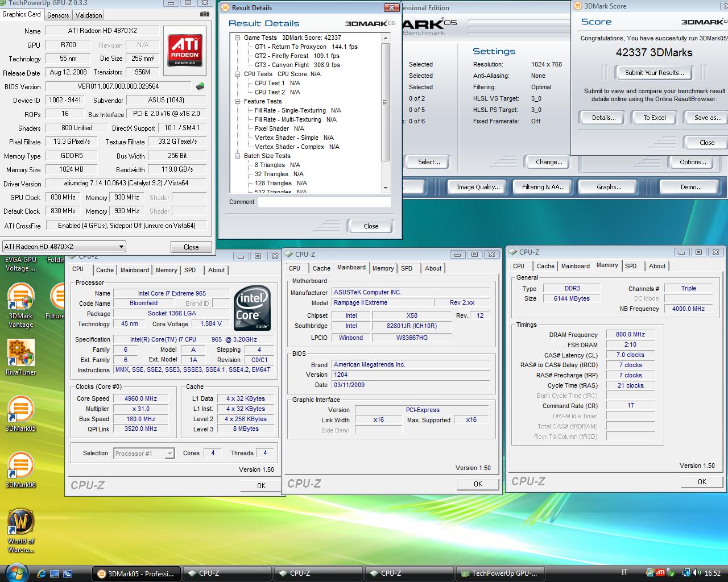Open SPD tab in the middle CPU-Z window

pos(407,268)
